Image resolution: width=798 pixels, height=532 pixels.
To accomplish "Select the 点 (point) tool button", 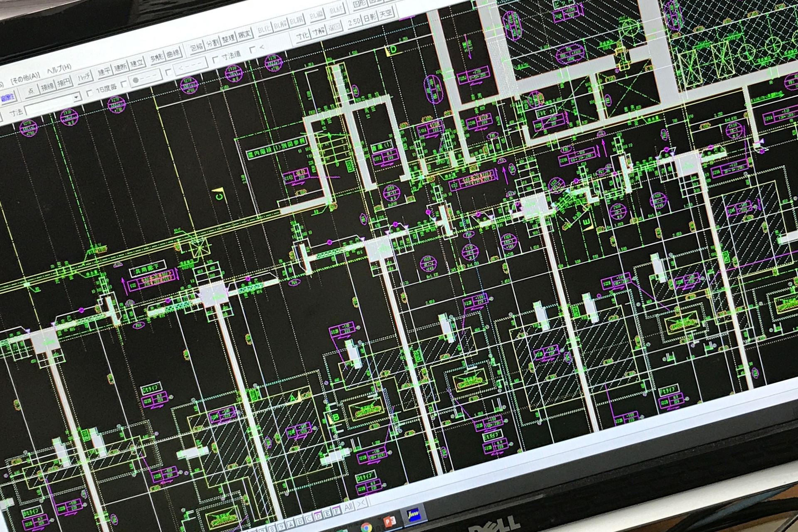I will 31,92.
